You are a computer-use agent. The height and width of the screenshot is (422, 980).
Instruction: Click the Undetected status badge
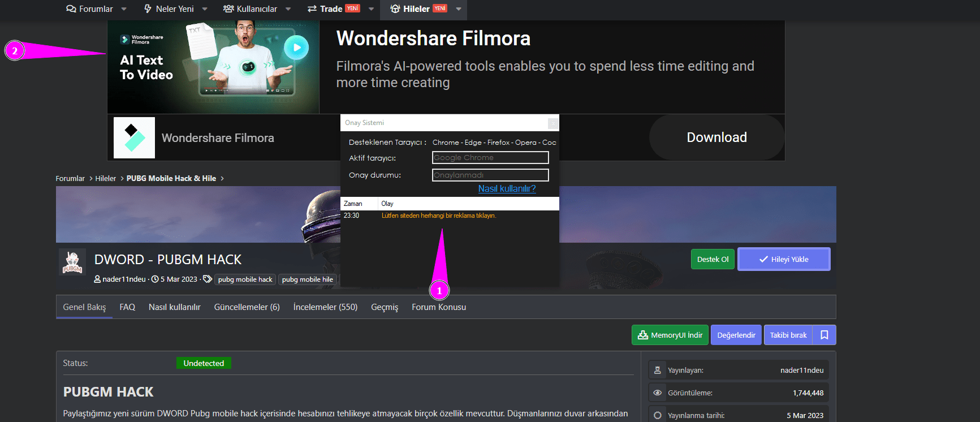(204, 363)
